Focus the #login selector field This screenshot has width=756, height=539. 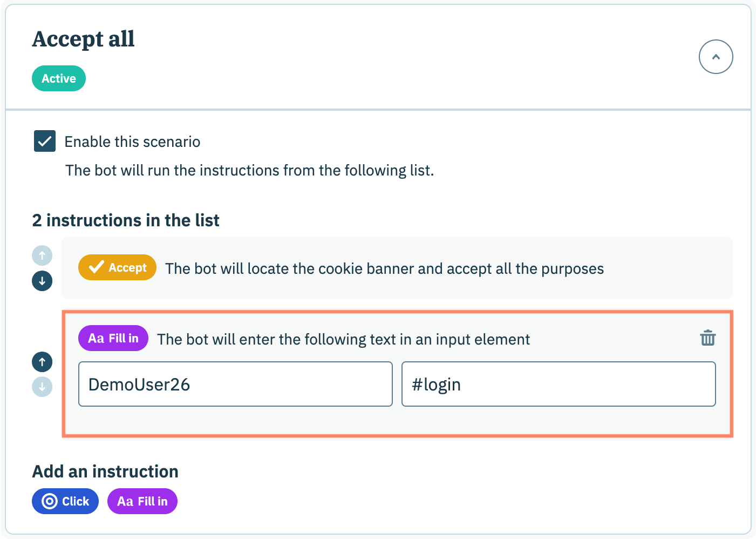(x=559, y=384)
